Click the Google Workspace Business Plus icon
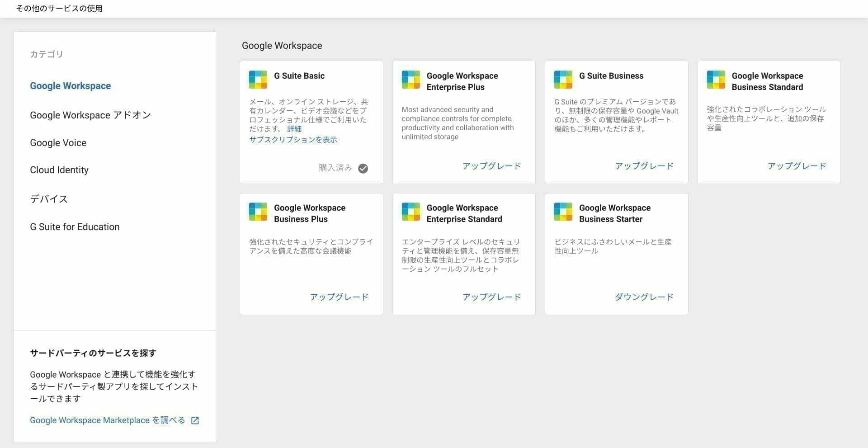This screenshot has height=448, width=868. tap(258, 212)
